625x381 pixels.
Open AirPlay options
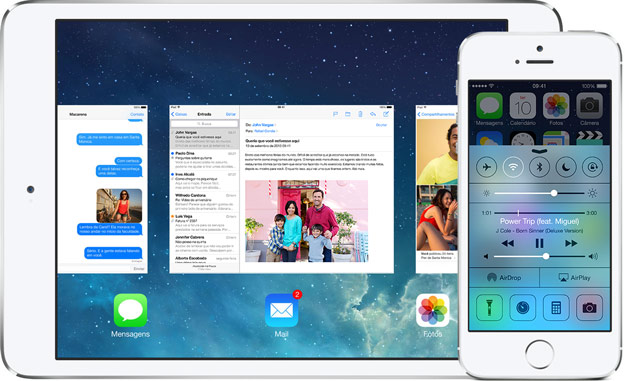[x=575, y=277]
